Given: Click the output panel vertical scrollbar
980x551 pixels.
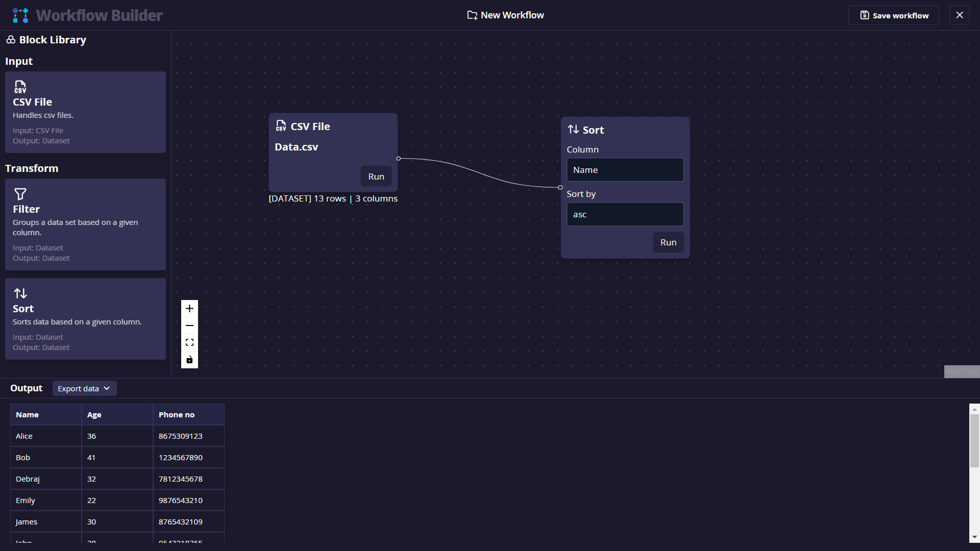Looking at the screenshot, I should click(974, 441).
